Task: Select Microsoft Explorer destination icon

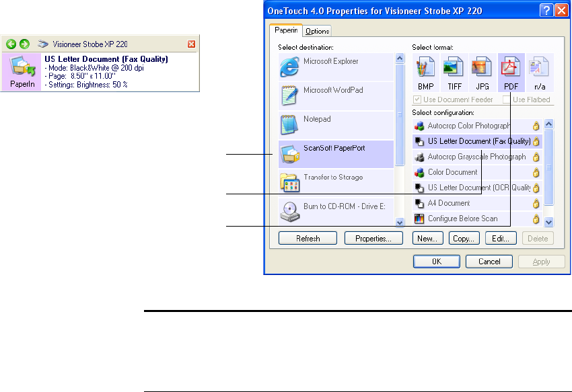Action: pos(289,67)
